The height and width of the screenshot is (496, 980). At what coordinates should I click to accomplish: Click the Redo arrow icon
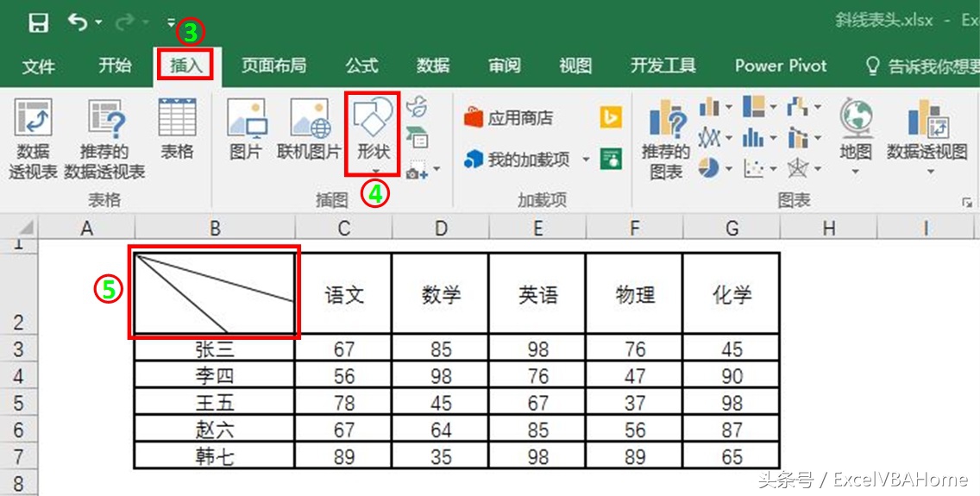pos(125,22)
